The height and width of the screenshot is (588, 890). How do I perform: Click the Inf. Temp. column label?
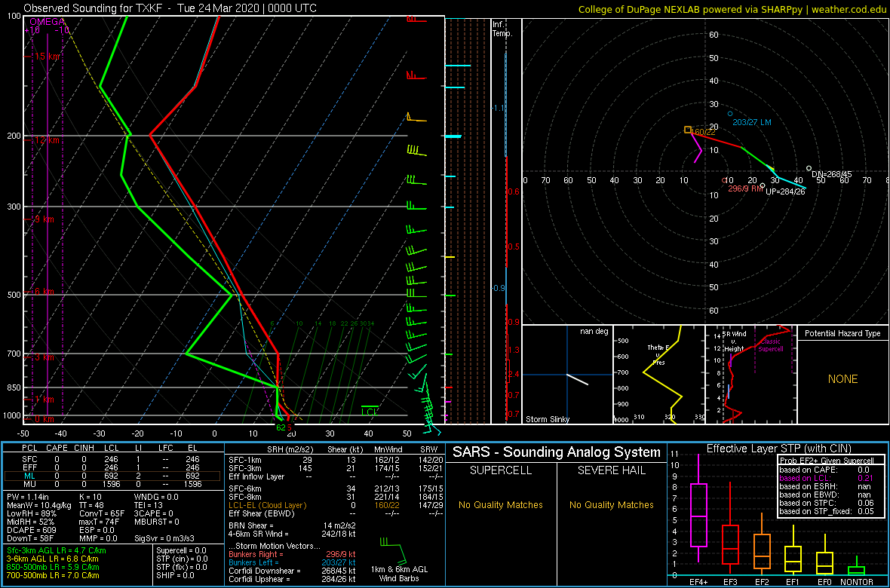[x=503, y=29]
